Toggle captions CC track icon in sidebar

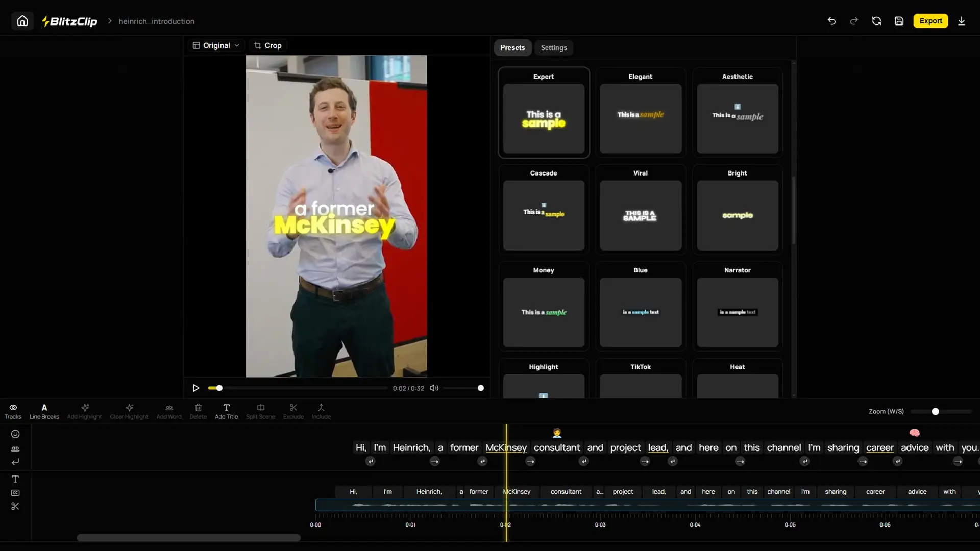[15, 493]
